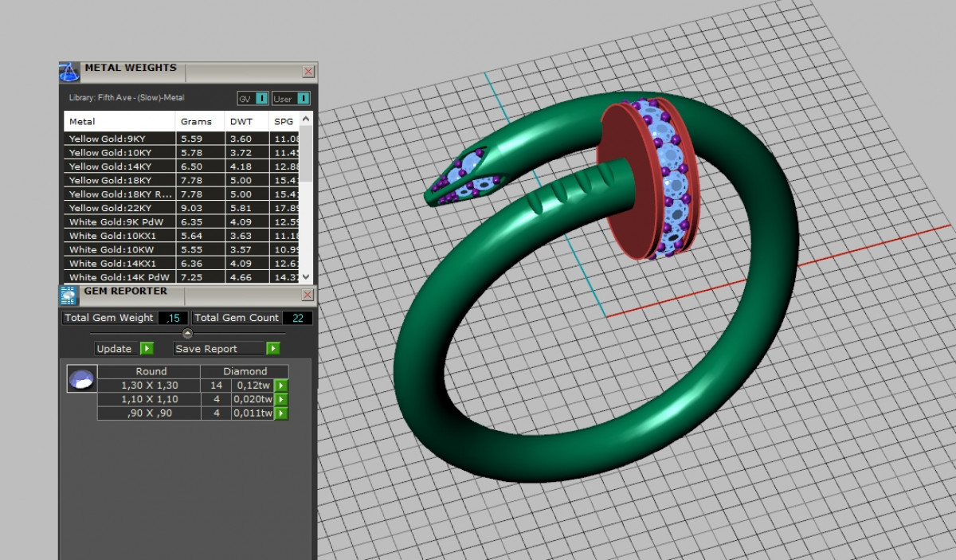This screenshot has width=956, height=560.
Task: Click the Total Gem Weight value field
Action: [x=172, y=318]
